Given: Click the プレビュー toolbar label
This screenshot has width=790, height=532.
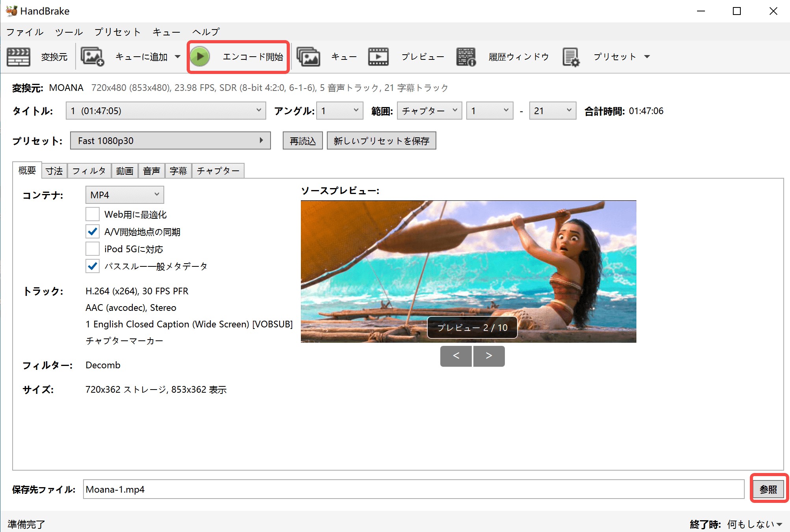Looking at the screenshot, I should tap(423, 57).
